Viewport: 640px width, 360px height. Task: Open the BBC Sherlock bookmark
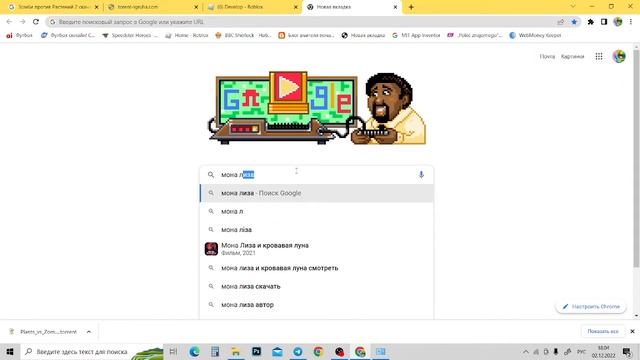[244, 36]
